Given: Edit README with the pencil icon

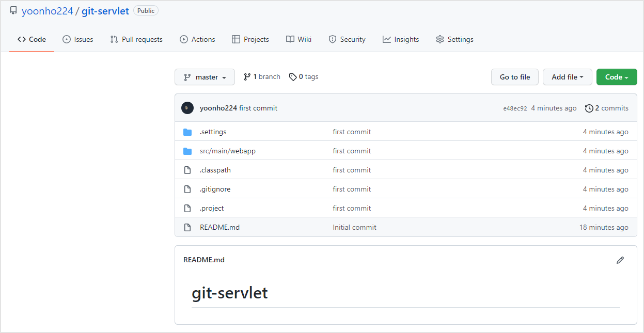Looking at the screenshot, I should (620, 260).
